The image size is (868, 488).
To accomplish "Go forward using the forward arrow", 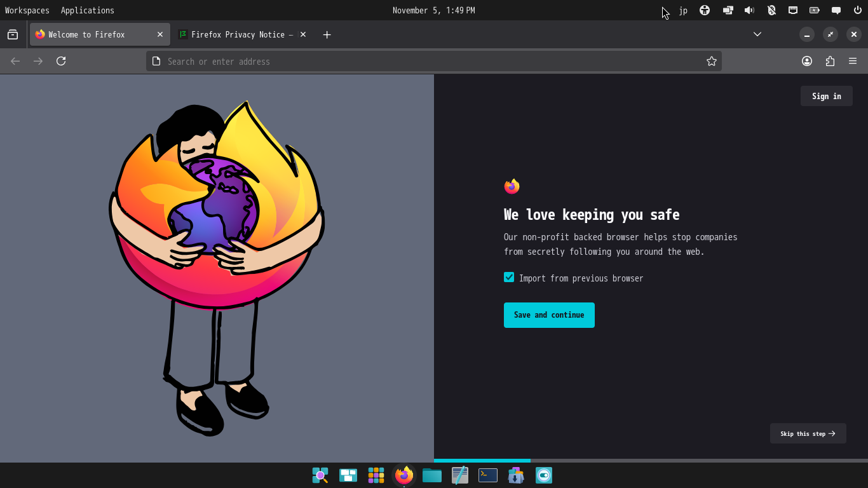I will coord(38,61).
